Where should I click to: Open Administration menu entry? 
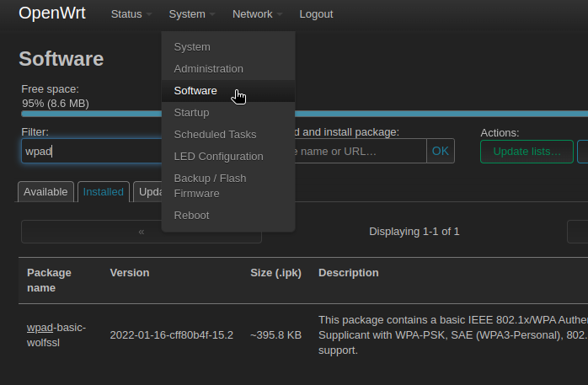point(228,69)
